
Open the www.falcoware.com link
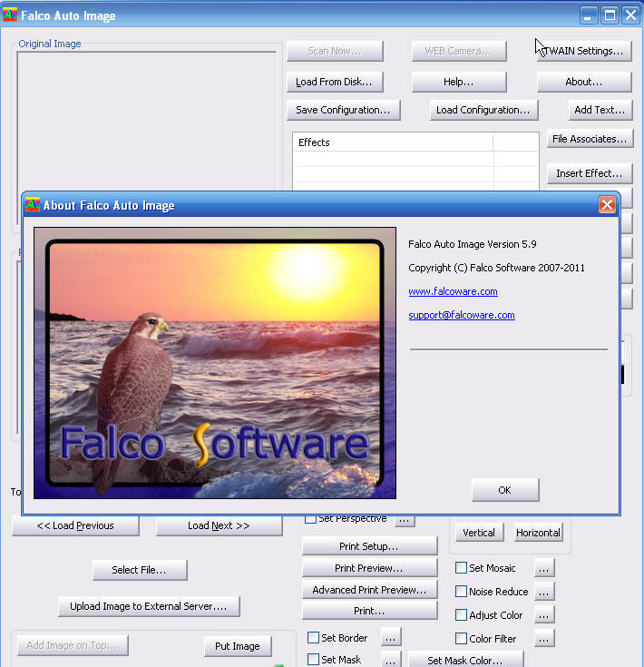point(453,291)
